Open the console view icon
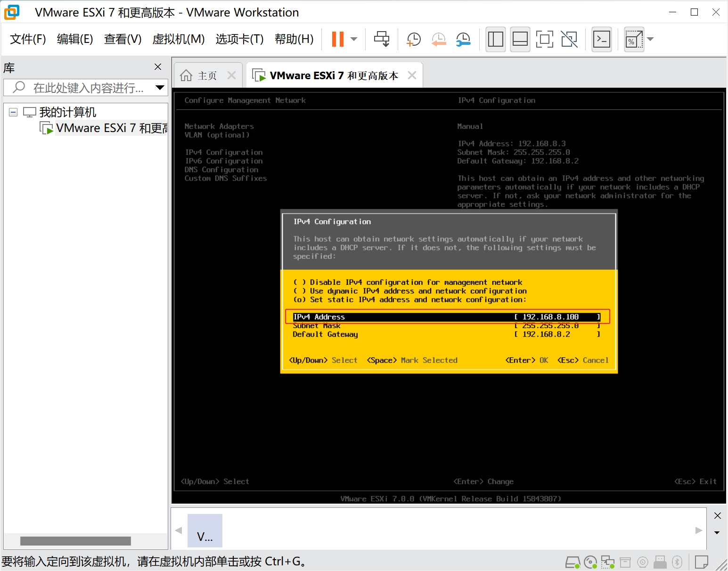Screen dimensions: 728x571 pyautogui.click(x=602, y=39)
